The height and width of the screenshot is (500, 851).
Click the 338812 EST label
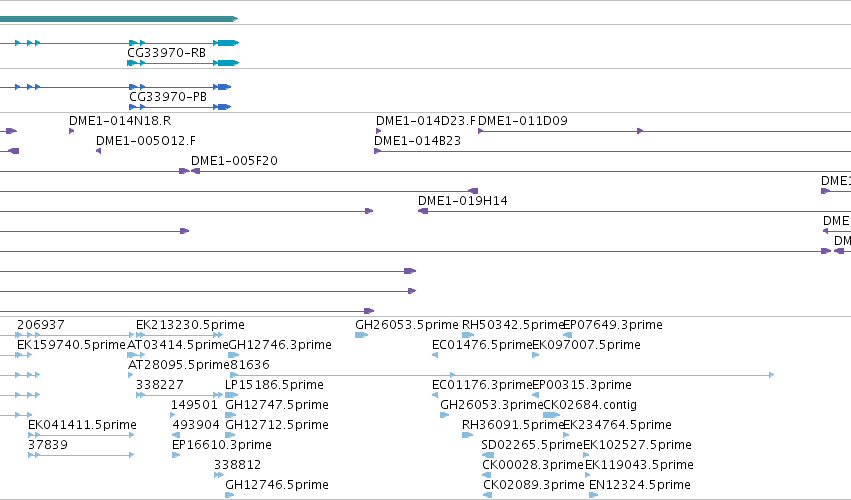click(237, 465)
